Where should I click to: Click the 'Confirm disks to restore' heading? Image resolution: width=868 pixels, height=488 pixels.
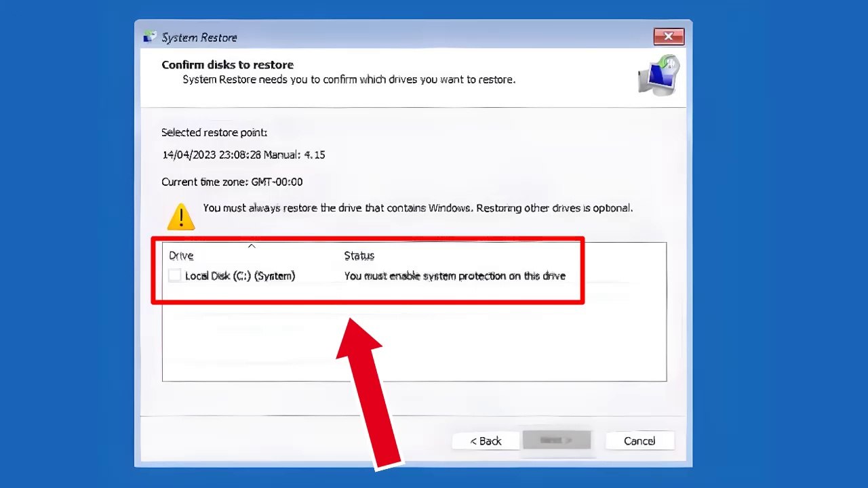click(227, 65)
